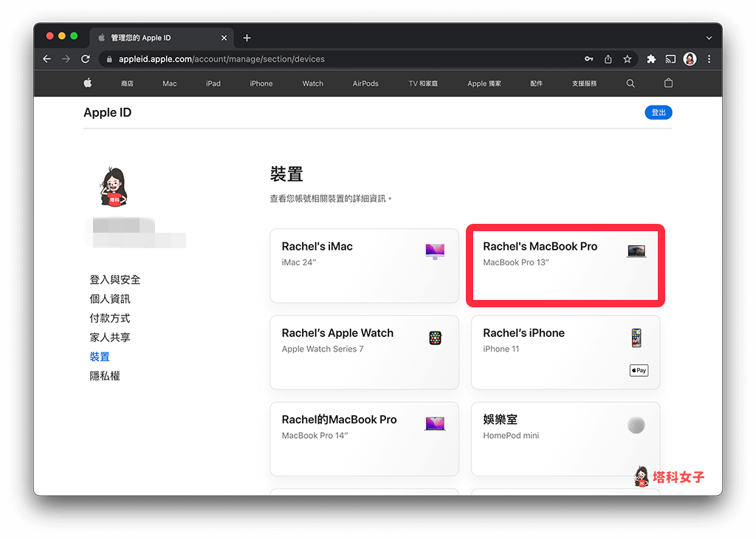Open the extensions puzzle icon
The width and height of the screenshot is (756, 540).
[x=651, y=59]
